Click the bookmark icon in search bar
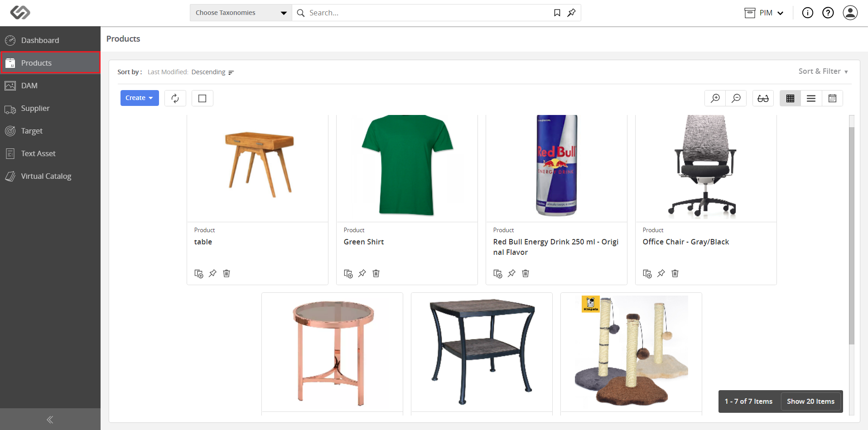 click(557, 13)
